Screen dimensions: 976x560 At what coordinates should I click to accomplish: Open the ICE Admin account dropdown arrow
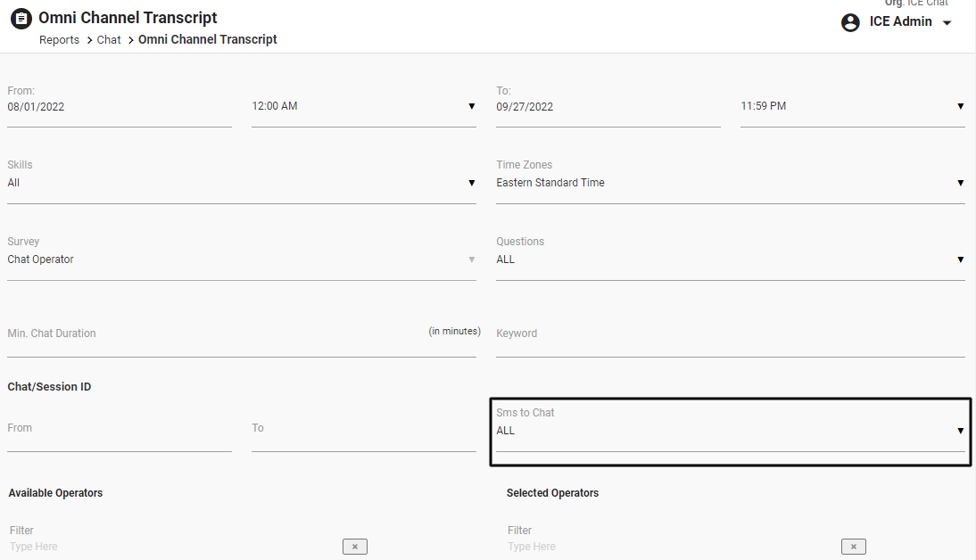click(x=947, y=23)
